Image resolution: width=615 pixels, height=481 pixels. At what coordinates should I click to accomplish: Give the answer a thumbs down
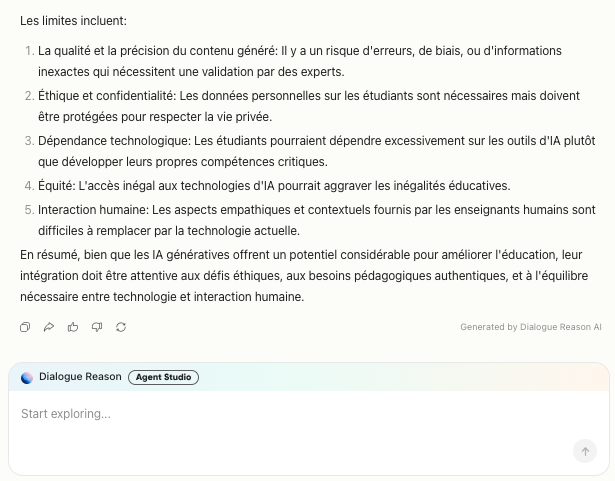(x=97, y=327)
